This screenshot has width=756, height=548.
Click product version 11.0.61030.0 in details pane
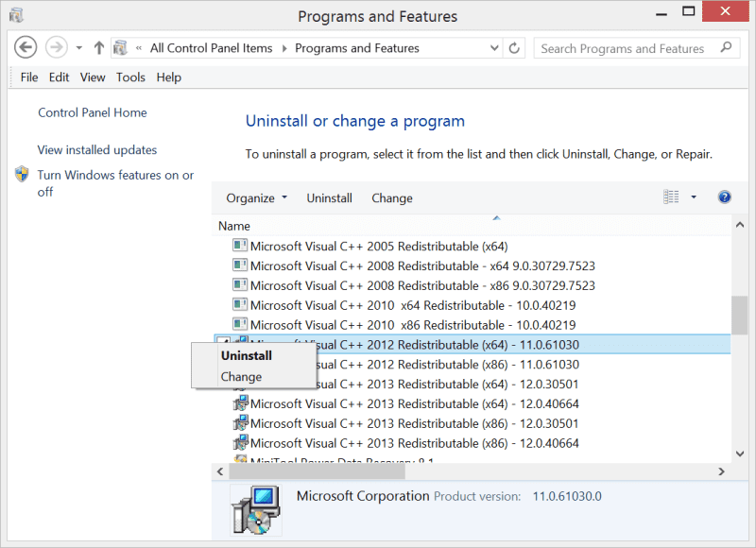click(x=567, y=496)
